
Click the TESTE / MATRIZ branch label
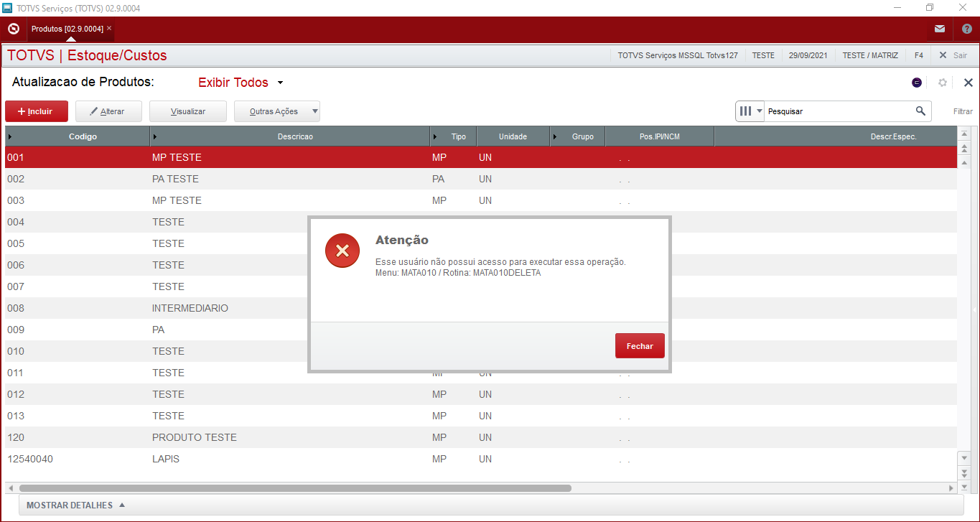coord(870,55)
